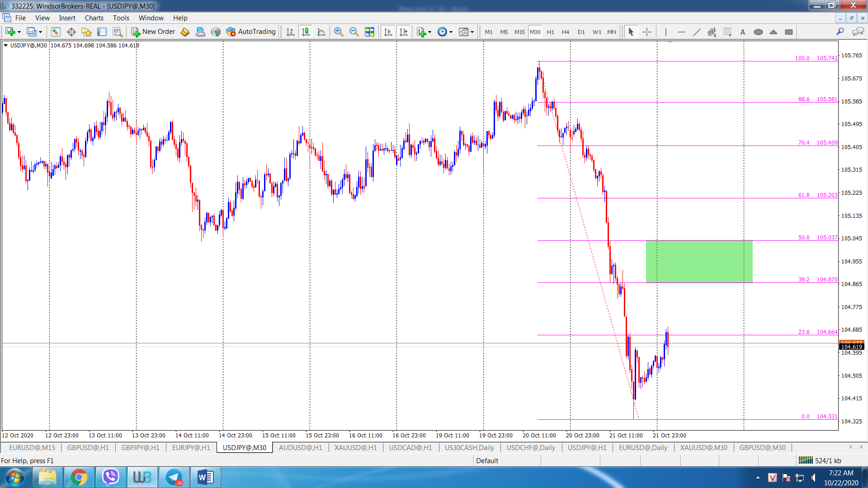The image size is (868, 488).
Task: Open the File menu
Action: (x=20, y=18)
